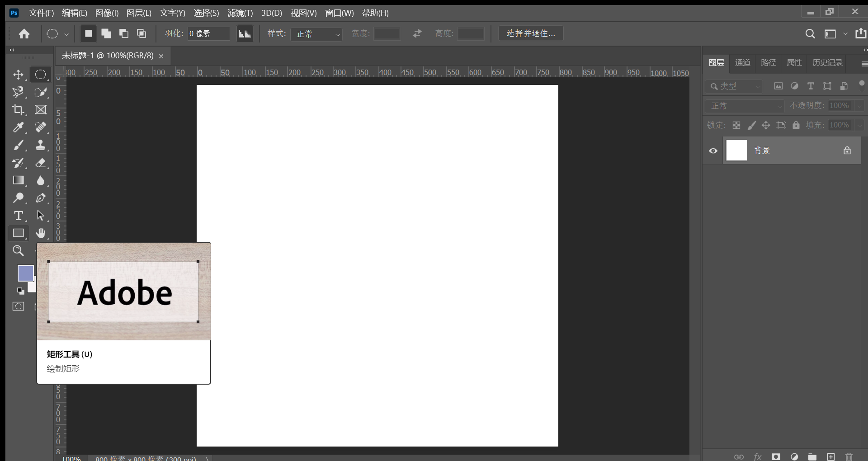Toggle anti-alias option button
This screenshot has height=461, width=868.
tap(245, 33)
